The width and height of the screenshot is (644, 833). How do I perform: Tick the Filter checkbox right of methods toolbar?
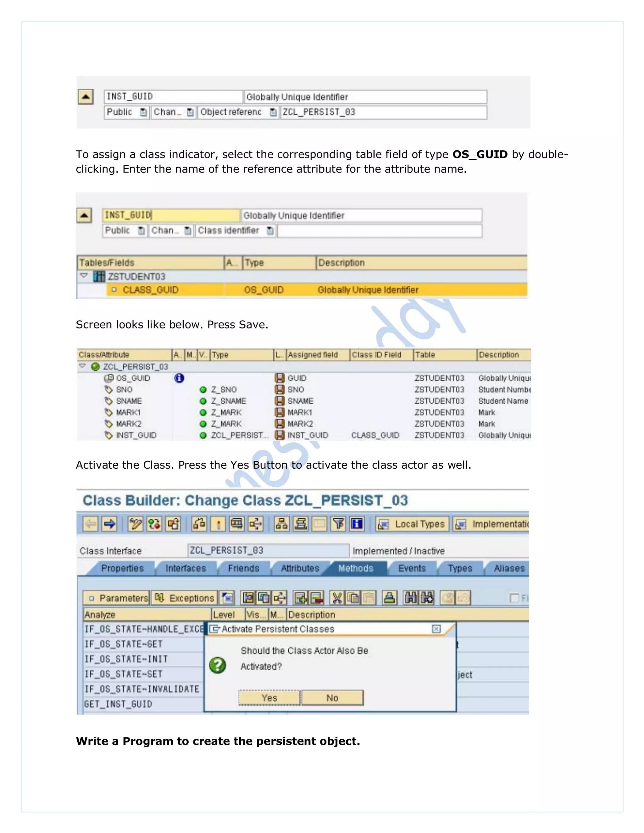click(514, 598)
